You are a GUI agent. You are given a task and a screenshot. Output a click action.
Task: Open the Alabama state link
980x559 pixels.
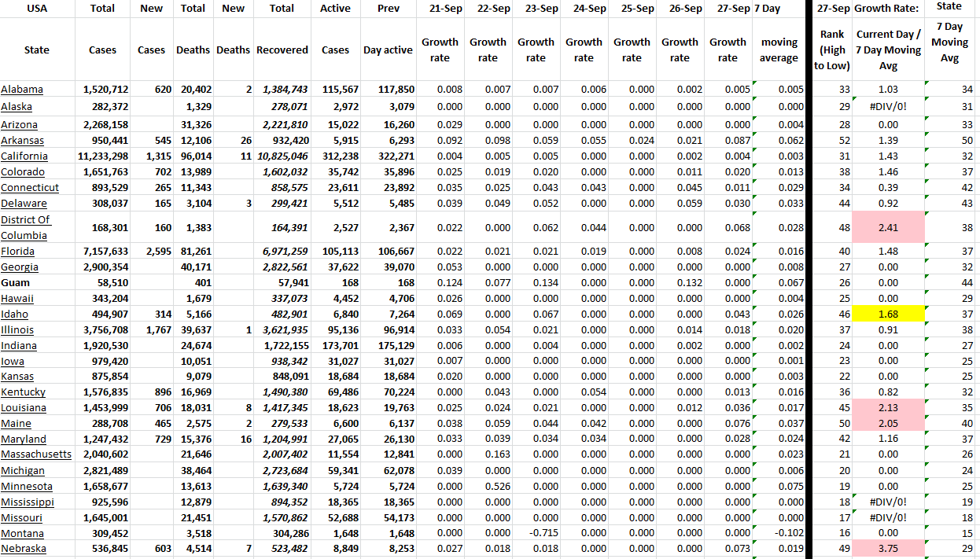[22, 90]
